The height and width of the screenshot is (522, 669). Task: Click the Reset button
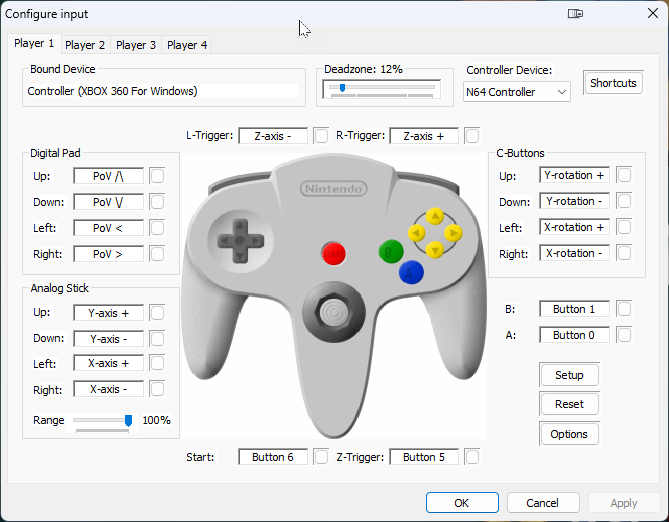pos(569,404)
